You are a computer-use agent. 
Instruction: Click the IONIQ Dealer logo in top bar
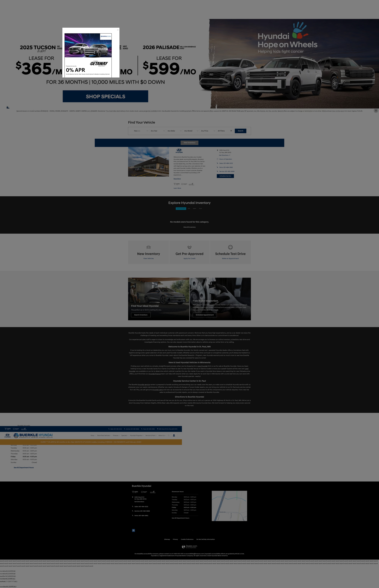(8, 429)
